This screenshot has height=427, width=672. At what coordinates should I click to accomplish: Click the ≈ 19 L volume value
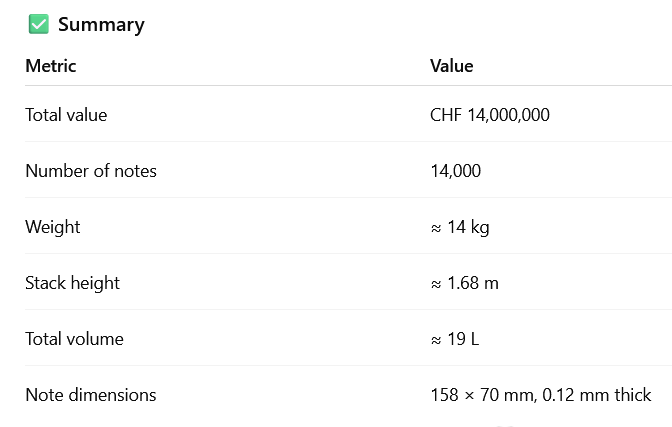tap(455, 339)
